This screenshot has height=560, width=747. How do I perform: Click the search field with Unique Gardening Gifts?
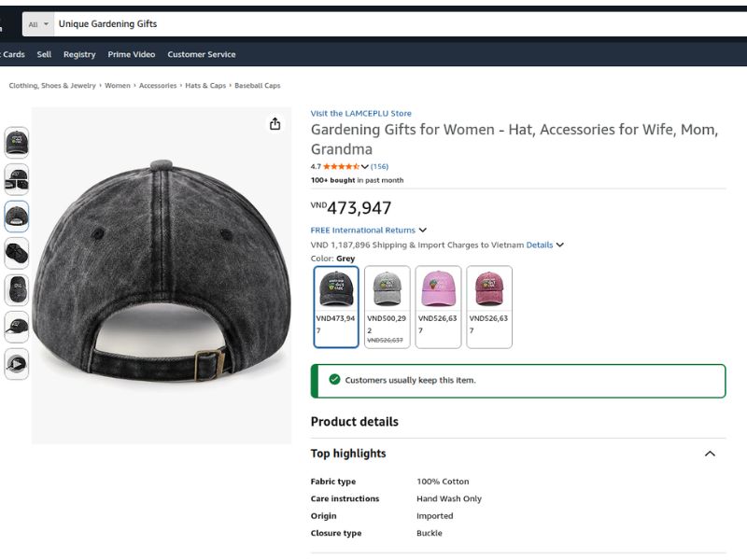click(401, 24)
